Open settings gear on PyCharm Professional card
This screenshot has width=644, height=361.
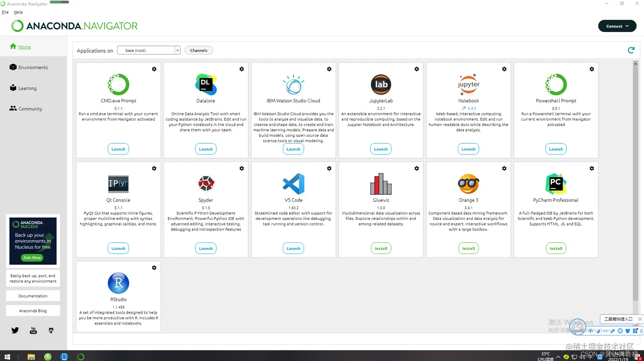point(592,168)
